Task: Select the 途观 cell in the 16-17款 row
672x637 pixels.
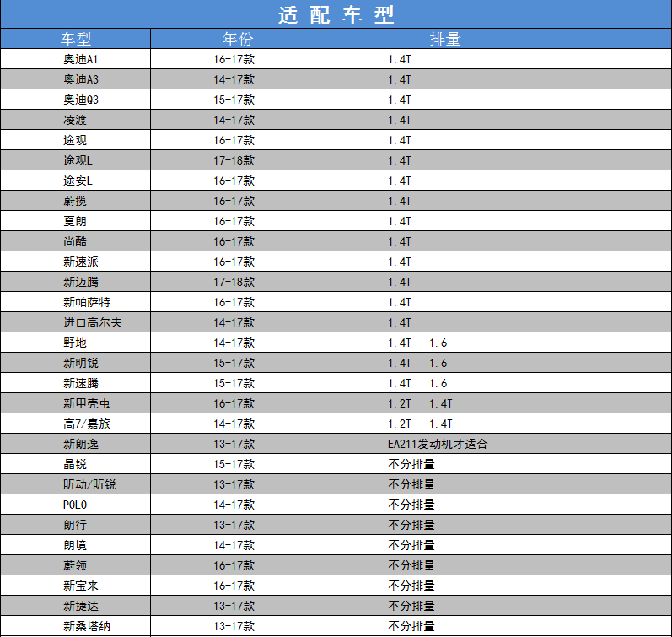Action: [75, 140]
